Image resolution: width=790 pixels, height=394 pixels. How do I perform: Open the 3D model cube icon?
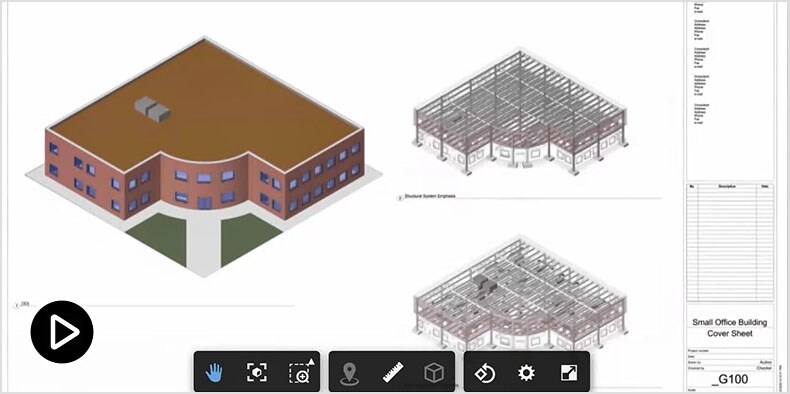434,373
